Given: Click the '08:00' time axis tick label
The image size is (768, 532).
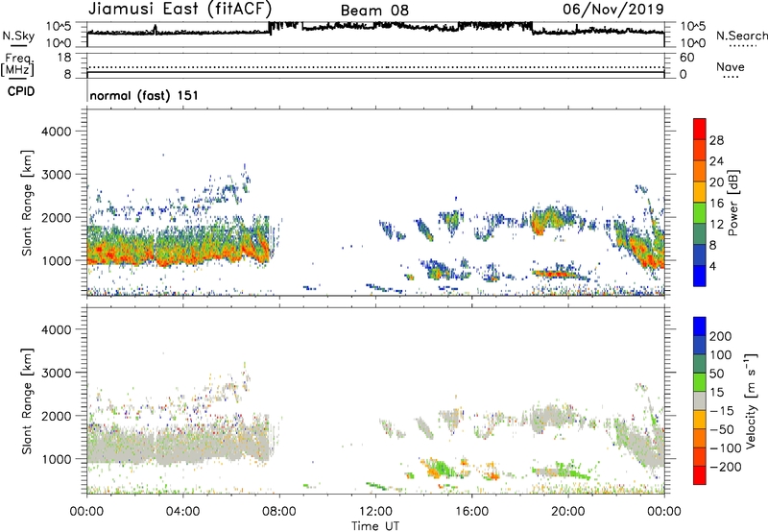Looking at the screenshot, I should [279, 512].
